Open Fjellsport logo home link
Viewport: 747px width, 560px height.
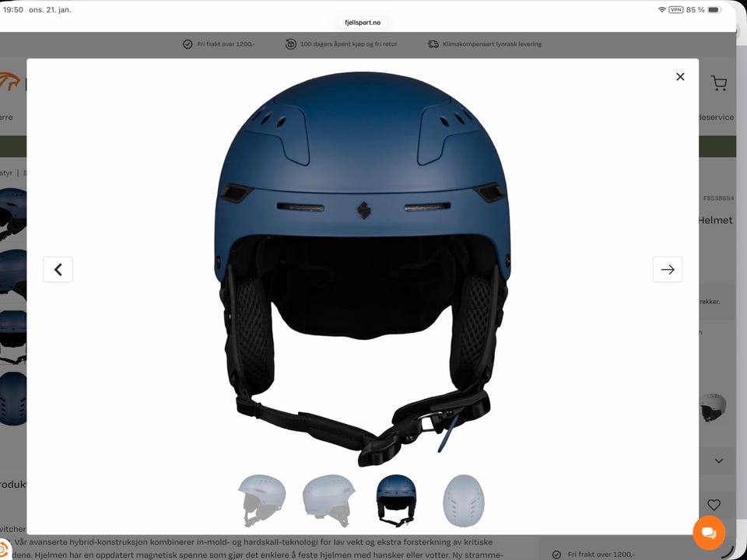pyautogui.click(x=10, y=82)
